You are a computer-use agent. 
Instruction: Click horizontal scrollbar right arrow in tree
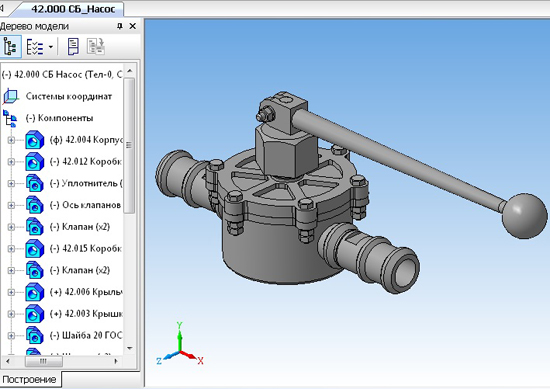(x=116, y=361)
